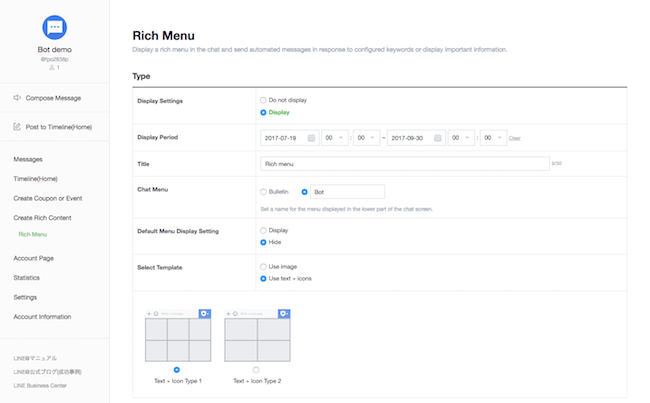Expand the start minute dropdown
This screenshot has height=403, width=650.
[x=367, y=138]
